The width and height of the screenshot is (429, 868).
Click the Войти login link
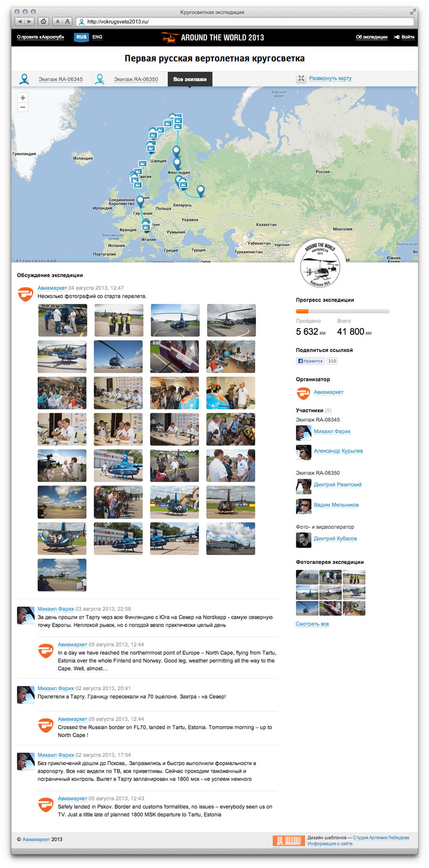pos(404,37)
